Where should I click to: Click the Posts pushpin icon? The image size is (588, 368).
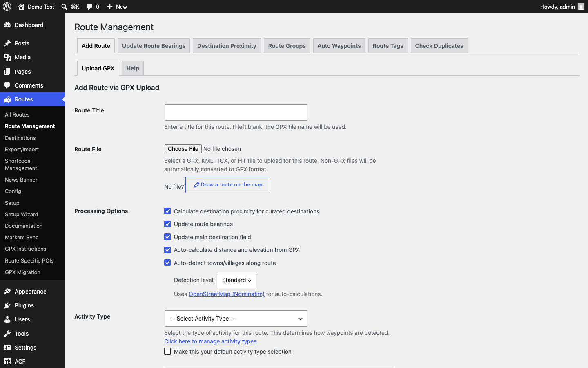click(7, 43)
